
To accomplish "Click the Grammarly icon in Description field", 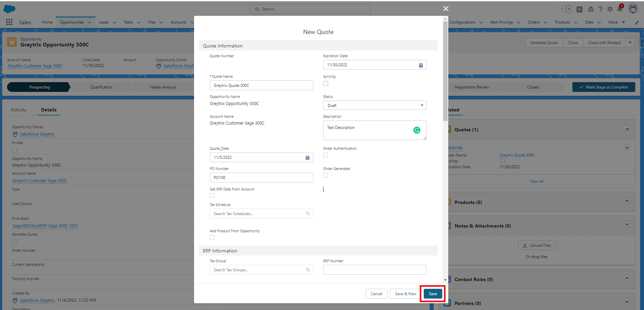I will tap(417, 130).
